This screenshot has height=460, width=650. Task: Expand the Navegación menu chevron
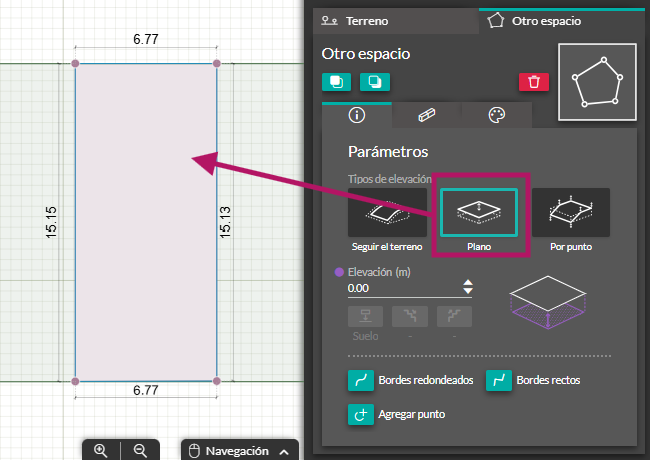(x=284, y=452)
